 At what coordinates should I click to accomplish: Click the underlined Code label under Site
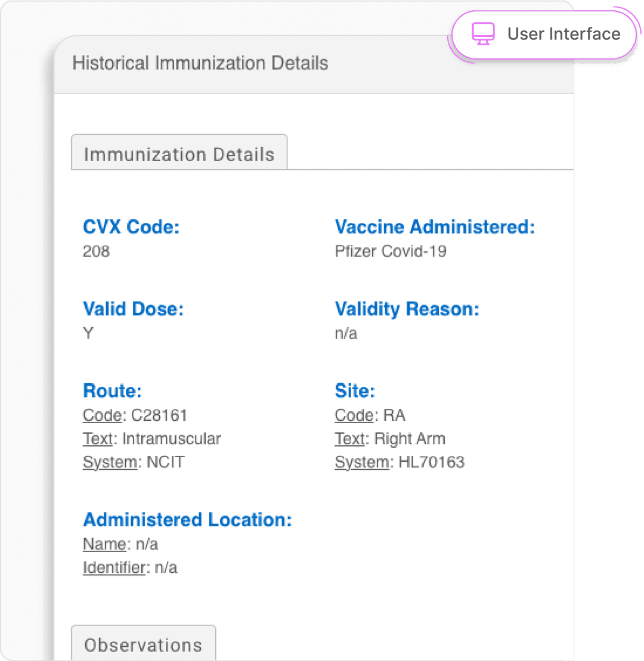coord(354,415)
